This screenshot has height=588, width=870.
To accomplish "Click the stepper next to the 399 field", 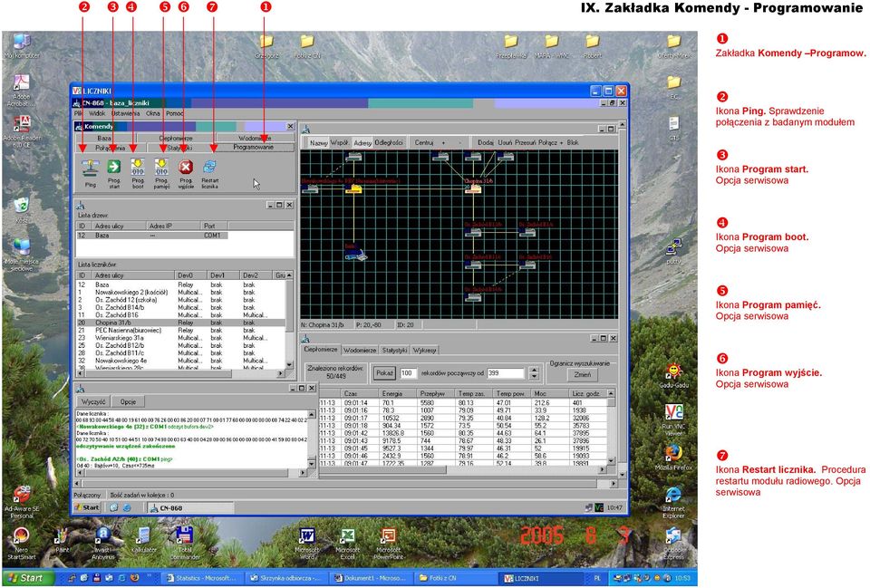I will click(x=534, y=373).
